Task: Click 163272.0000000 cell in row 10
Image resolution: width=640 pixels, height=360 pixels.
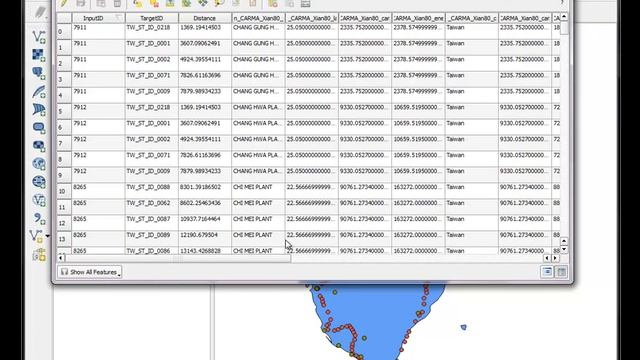Action: [418, 191]
